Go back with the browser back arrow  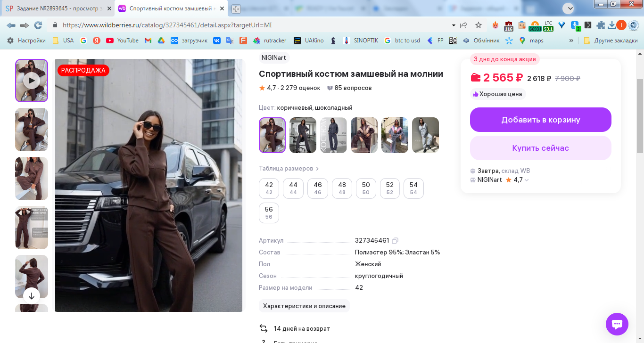click(x=11, y=25)
